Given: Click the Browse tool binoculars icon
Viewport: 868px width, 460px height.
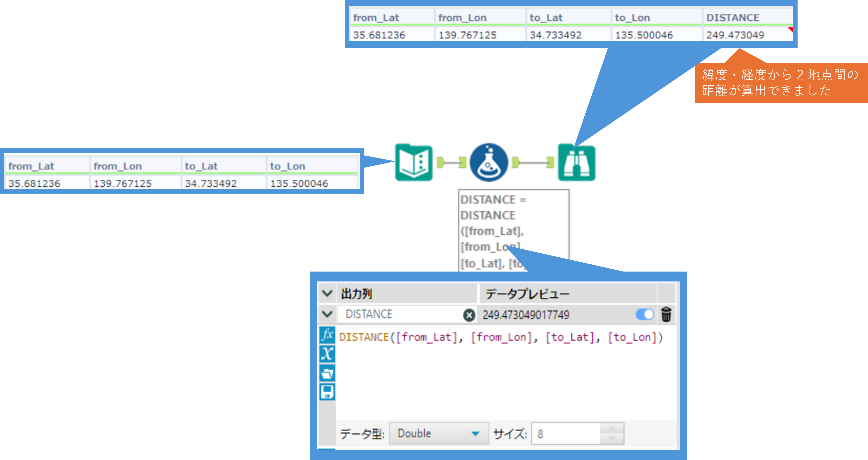Looking at the screenshot, I should [577, 163].
